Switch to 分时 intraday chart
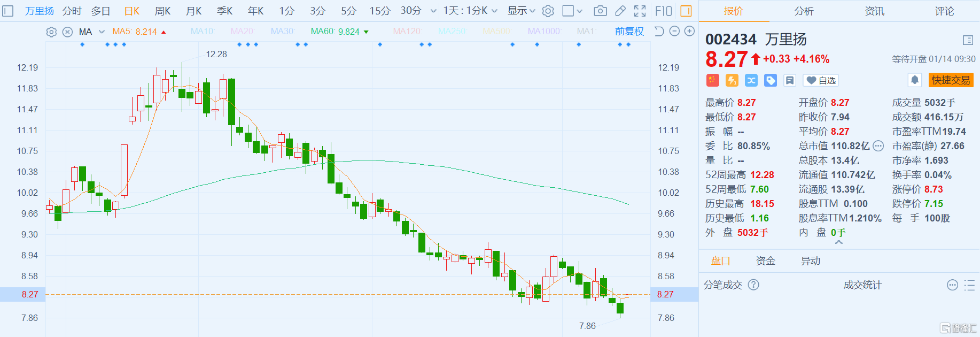980x337 pixels. click(72, 11)
